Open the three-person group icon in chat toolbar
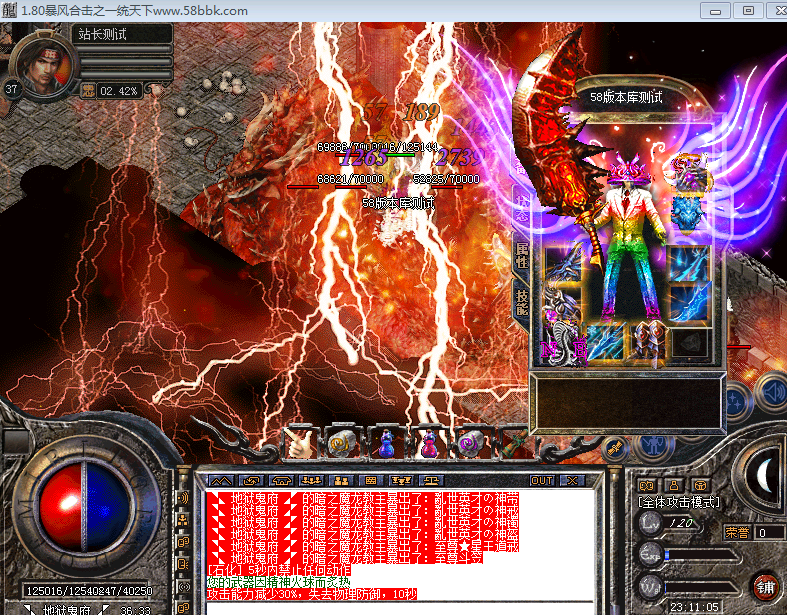 coord(311,481)
